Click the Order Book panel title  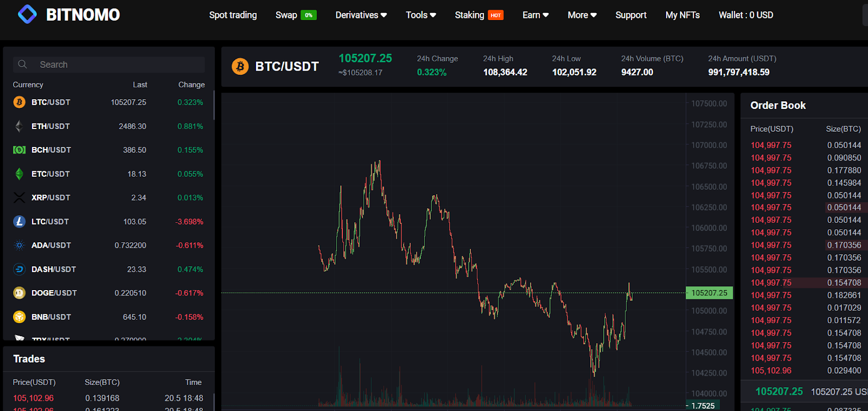(778, 105)
